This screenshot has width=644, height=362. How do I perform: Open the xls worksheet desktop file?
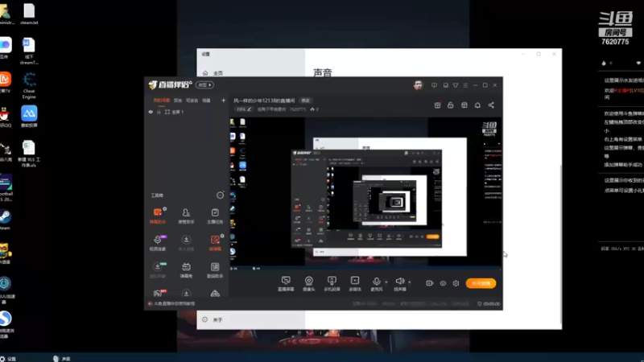29,154
